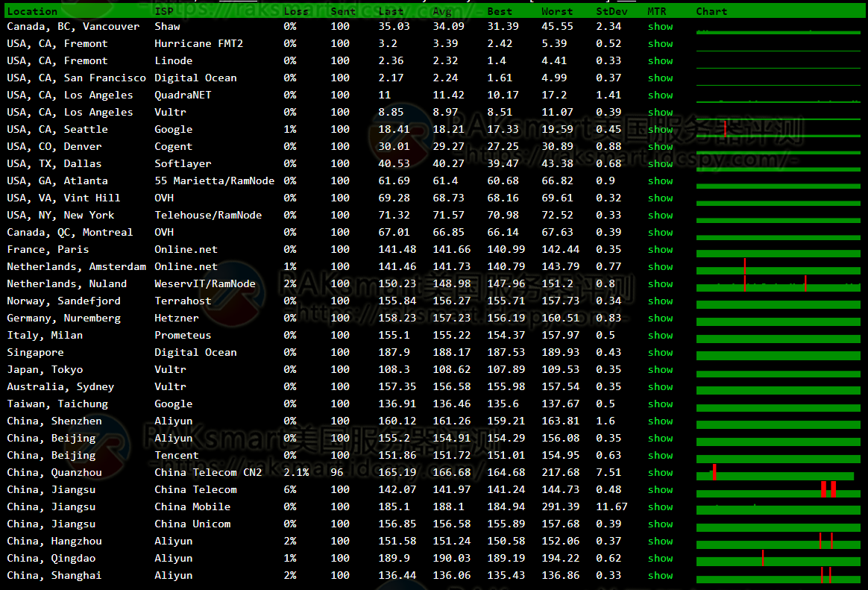Click show for Taiwan Taichung Google
Image resolution: width=868 pixels, height=590 pixels.
point(661,404)
